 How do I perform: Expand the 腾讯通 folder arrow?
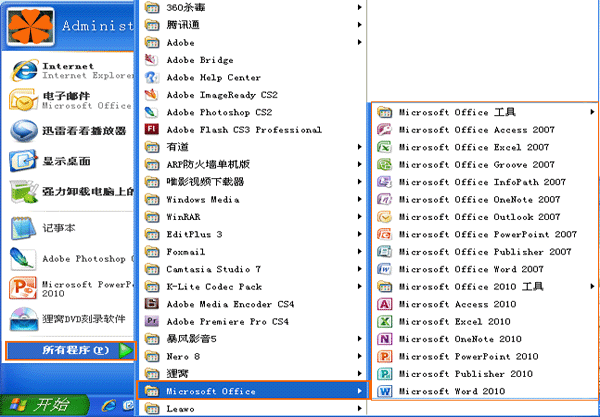(360, 24)
